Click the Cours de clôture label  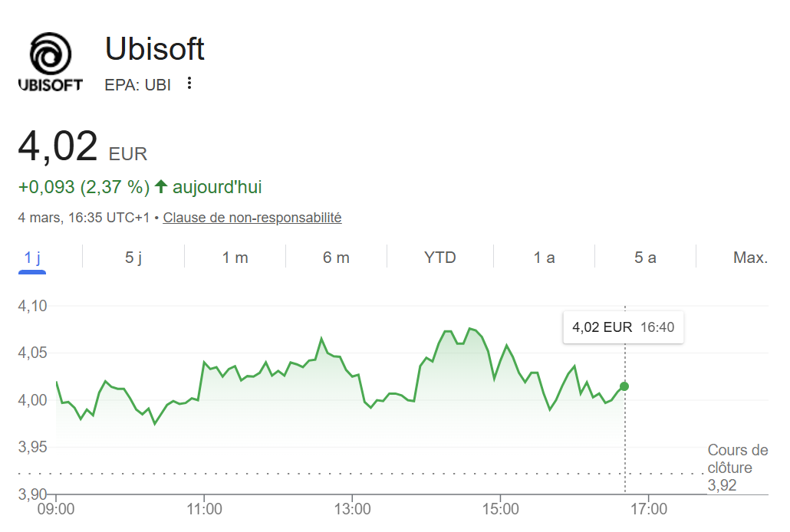point(737,458)
